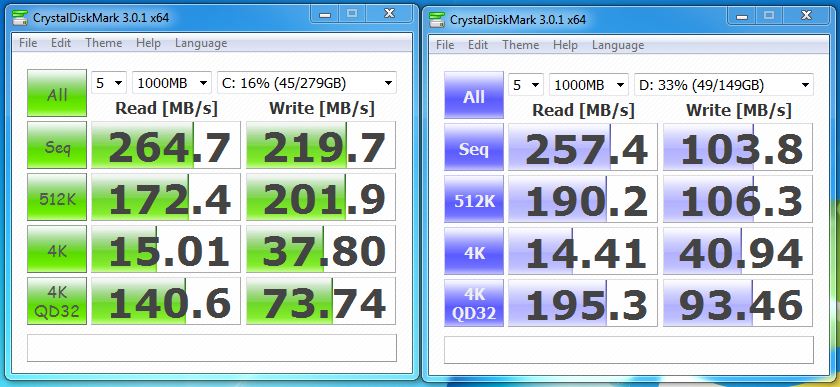Click the right window's CrystalDiskMark app icon

click(x=437, y=20)
